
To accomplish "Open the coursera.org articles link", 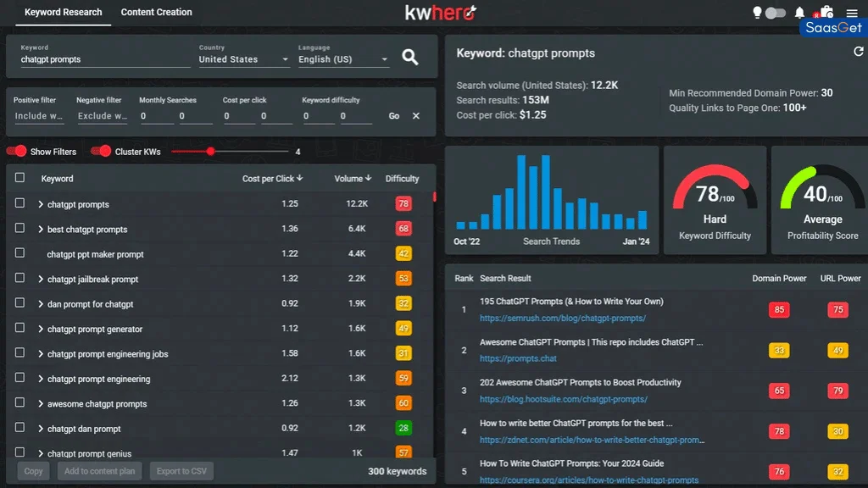I will pyautogui.click(x=589, y=480).
